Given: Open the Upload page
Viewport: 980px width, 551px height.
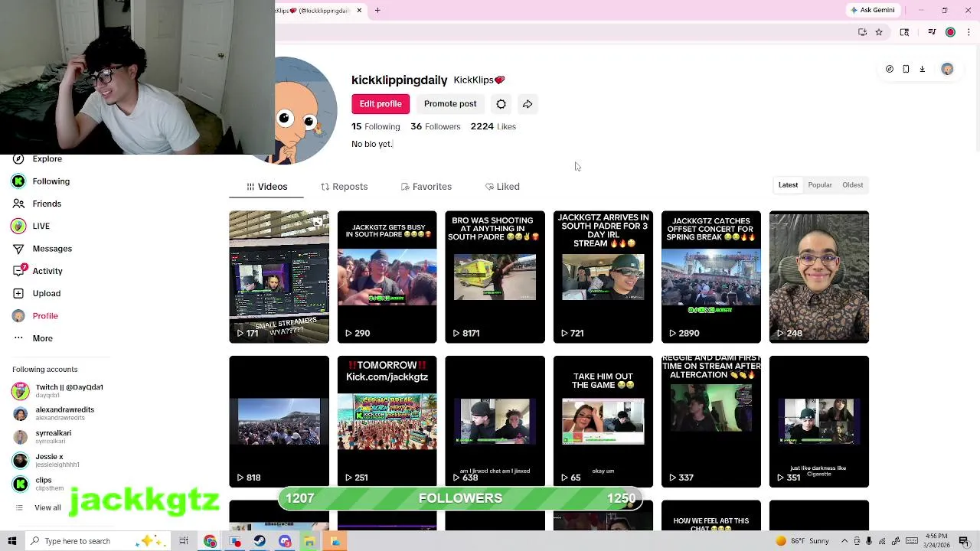Looking at the screenshot, I should [37, 293].
